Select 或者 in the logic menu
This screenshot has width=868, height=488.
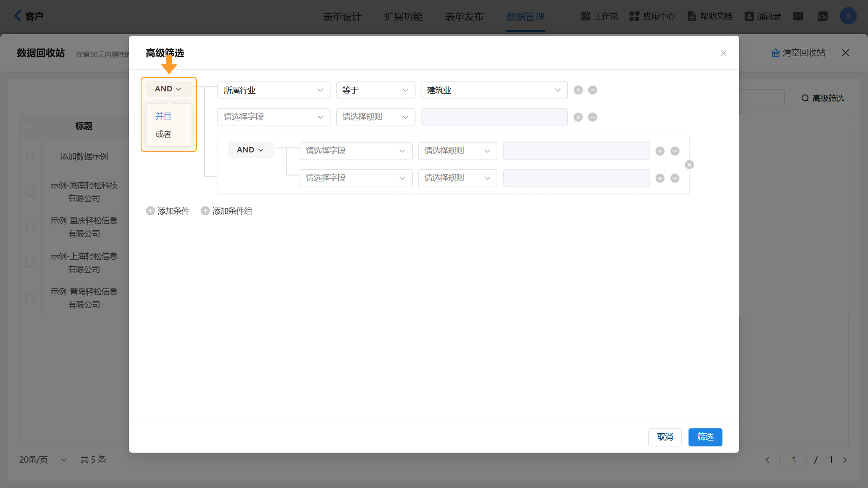[x=163, y=134]
